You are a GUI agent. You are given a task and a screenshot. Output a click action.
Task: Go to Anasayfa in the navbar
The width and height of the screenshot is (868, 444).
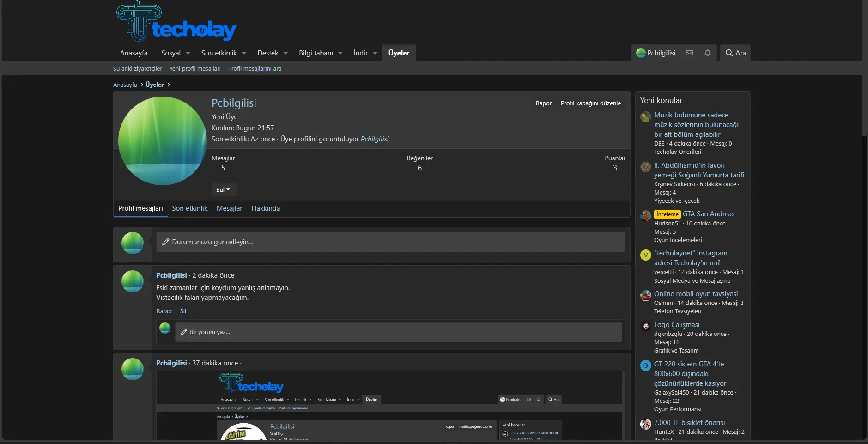click(134, 53)
